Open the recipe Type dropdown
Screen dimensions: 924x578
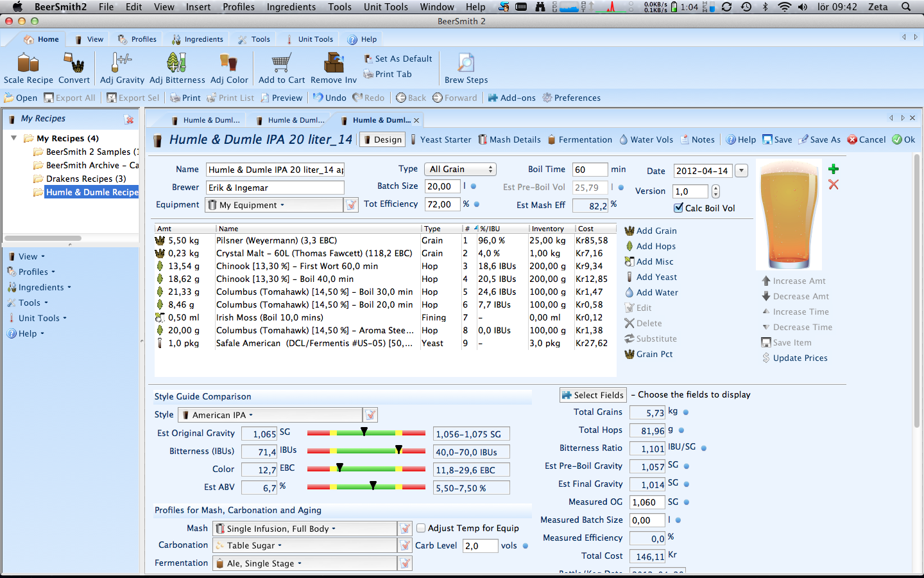(460, 170)
